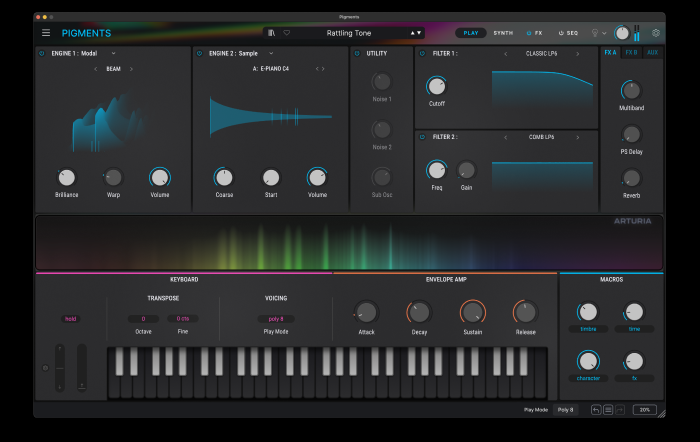Toggle FX power icon in top bar
This screenshot has height=442, width=700.
[x=529, y=33]
